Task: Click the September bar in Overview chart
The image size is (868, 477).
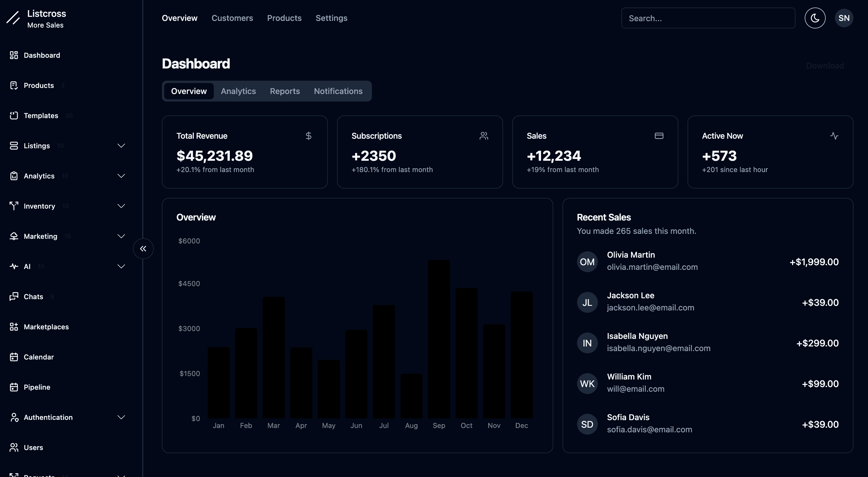Action: point(439,339)
